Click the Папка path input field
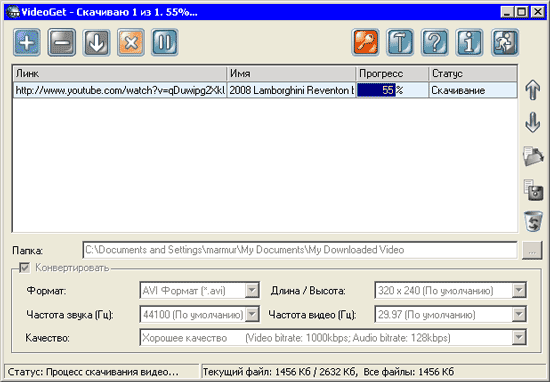 [300, 250]
